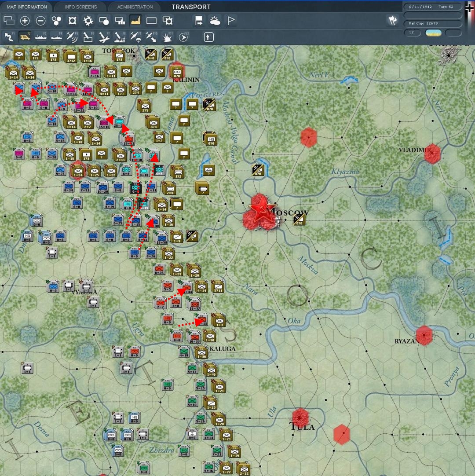
Task: Toggle hex grid display icon
Action: 57,21
